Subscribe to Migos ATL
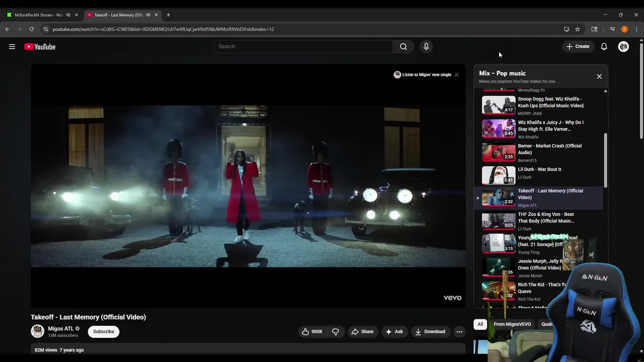 [x=104, y=332]
